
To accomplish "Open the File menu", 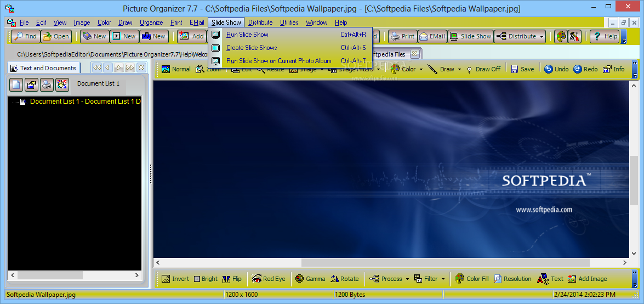I will [x=24, y=22].
